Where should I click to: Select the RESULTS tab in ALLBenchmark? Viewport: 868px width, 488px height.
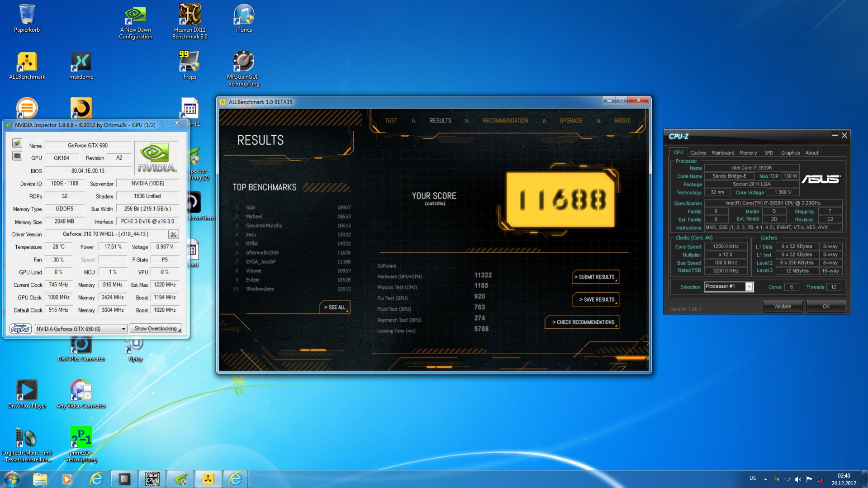coord(440,121)
